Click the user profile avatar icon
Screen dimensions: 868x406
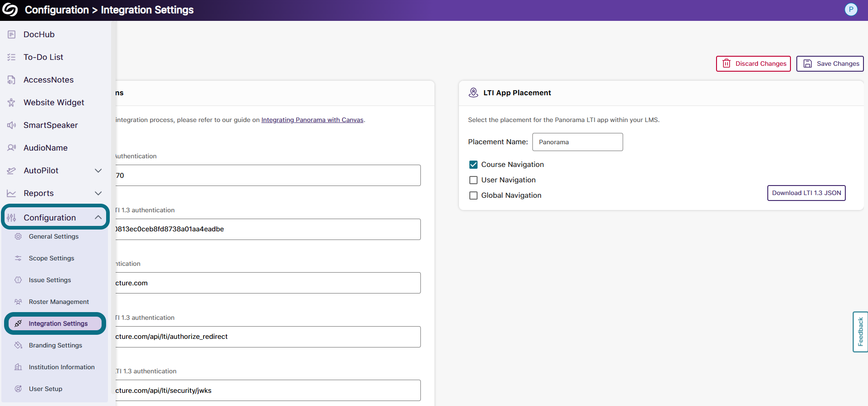coord(851,10)
